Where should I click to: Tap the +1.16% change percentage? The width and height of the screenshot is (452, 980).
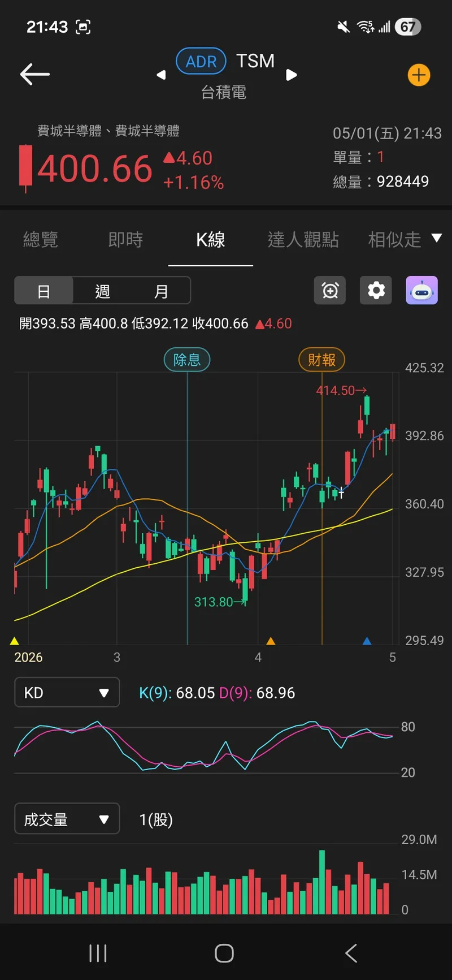click(193, 182)
